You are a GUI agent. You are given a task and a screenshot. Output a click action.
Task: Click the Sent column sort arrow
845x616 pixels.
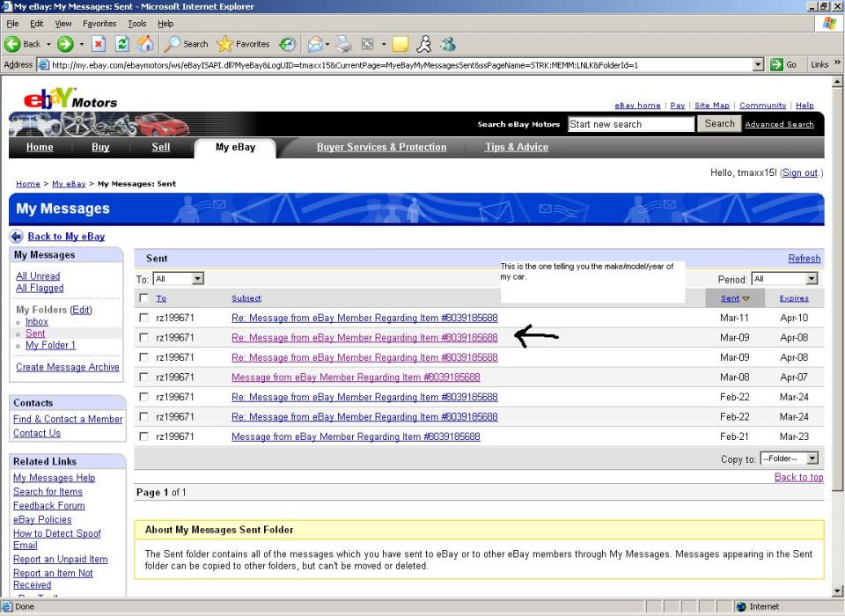(x=746, y=298)
